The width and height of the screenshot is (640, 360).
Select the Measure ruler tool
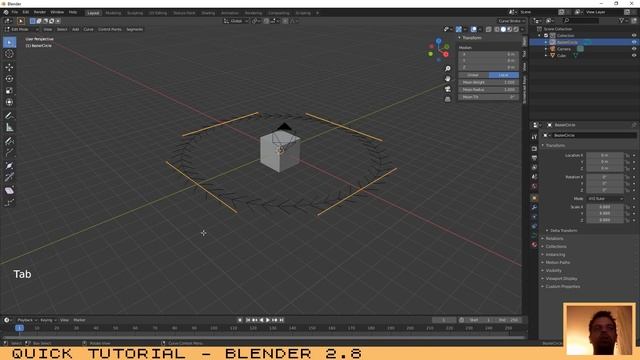[9, 128]
